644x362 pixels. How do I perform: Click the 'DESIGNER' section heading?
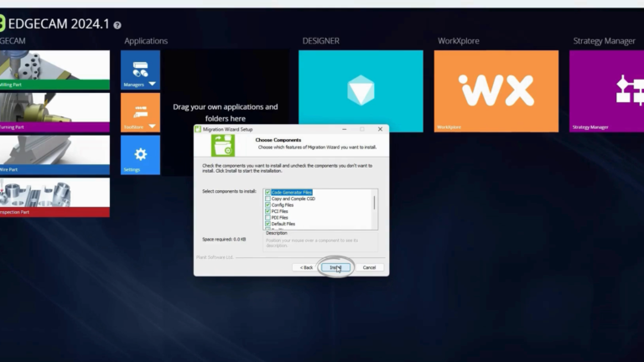tap(321, 40)
